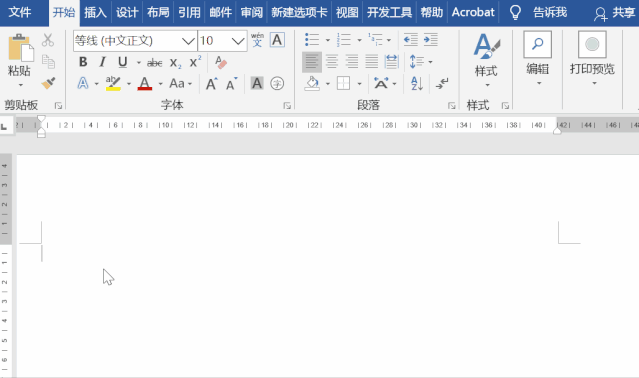The width and height of the screenshot is (639, 378).
Task: Toggle Bold formatting
Action: point(83,62)
